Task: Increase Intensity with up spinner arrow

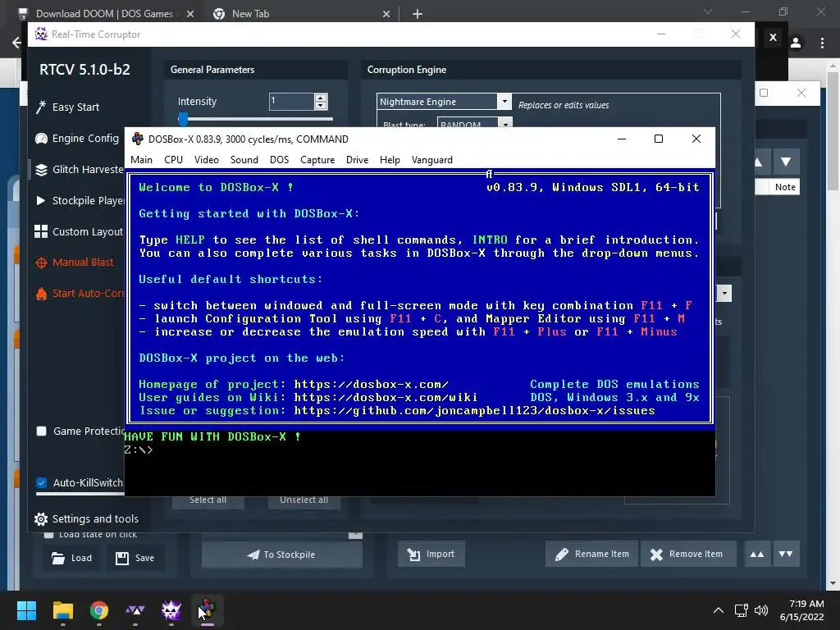Action: tap(321, 98)
